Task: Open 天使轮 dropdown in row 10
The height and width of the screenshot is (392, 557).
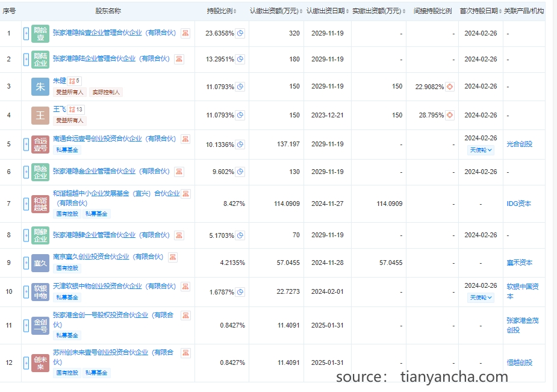Action: (481, 297)
